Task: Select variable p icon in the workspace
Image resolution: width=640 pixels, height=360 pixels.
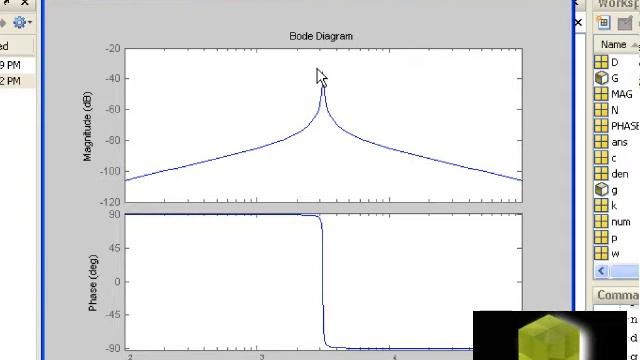Action: (x=601, y=238)
